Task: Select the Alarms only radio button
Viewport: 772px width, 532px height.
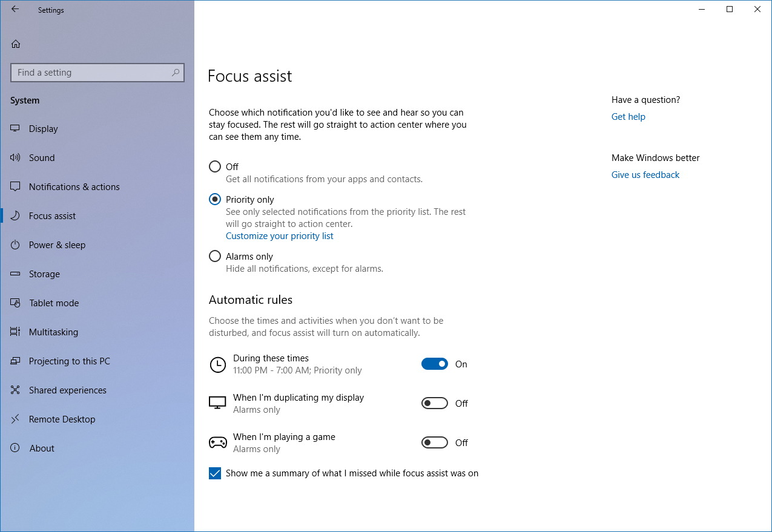Action: click(x=215, y=256)
